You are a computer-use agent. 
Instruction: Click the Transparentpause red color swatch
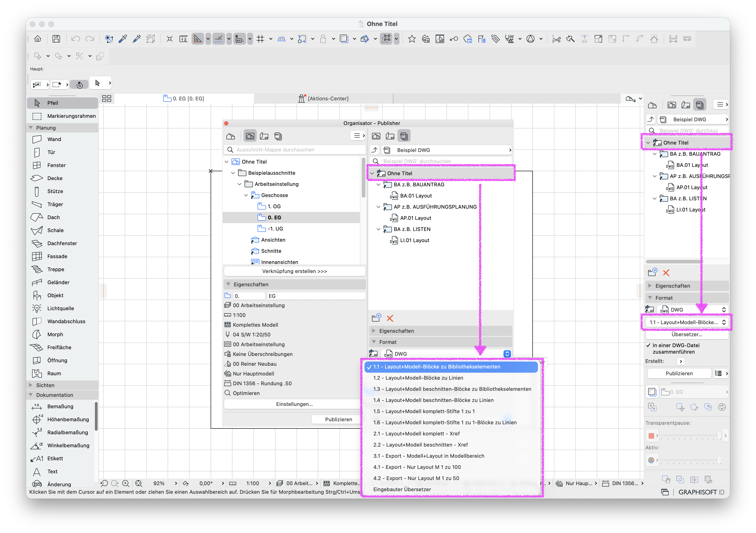pos(651,436)
